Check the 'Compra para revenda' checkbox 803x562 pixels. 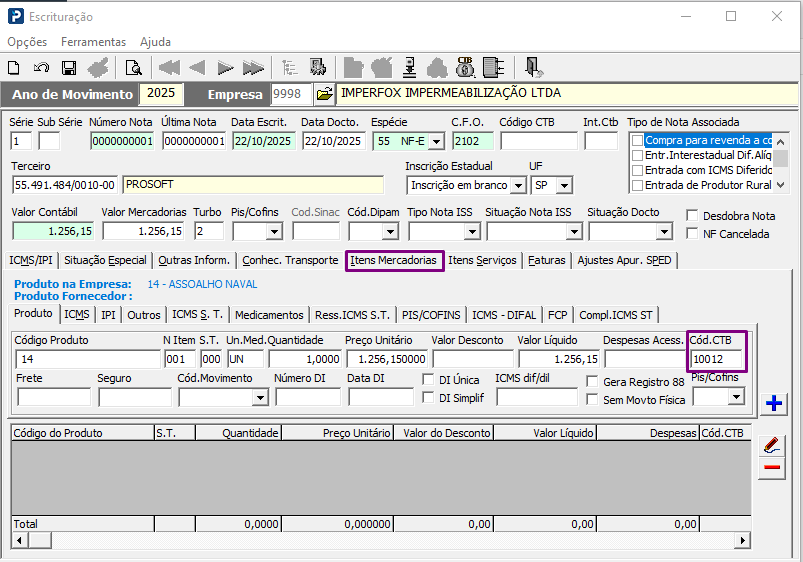[x=637, y=141]
